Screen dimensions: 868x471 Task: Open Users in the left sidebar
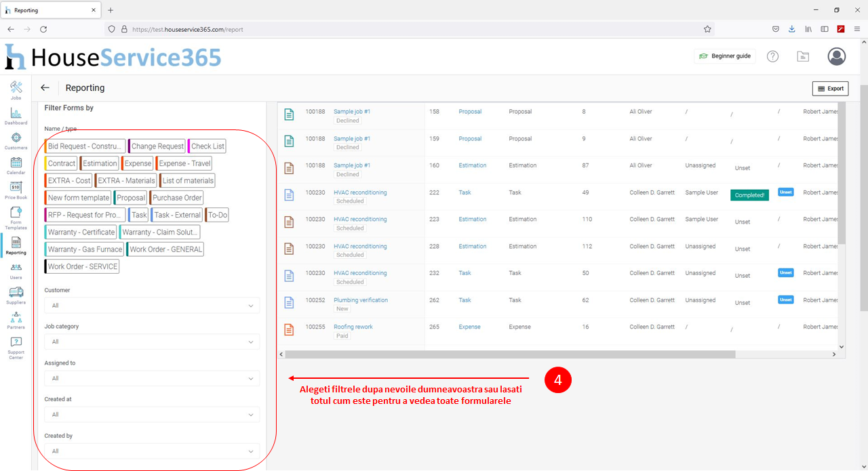pyautogui.click(x=16, y=271)
